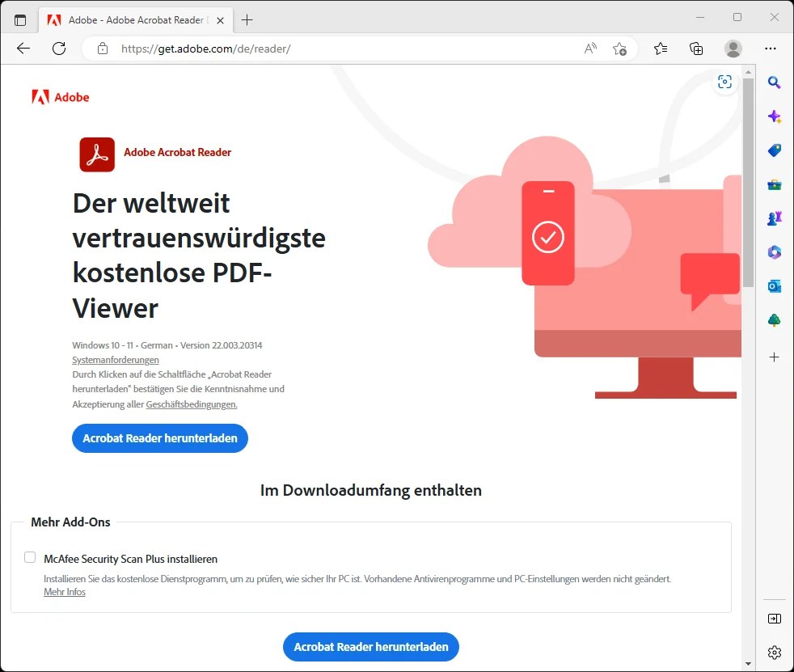This screenshot has height=672, width=794.
Task: Open the Shopping sidebar panel
Action: 775,150
